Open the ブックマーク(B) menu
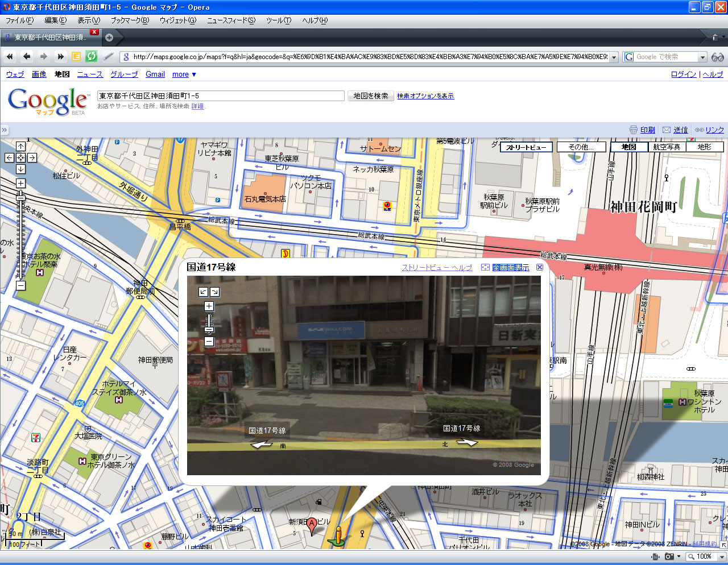Screen dimensions: 728x565 (130, 20)
